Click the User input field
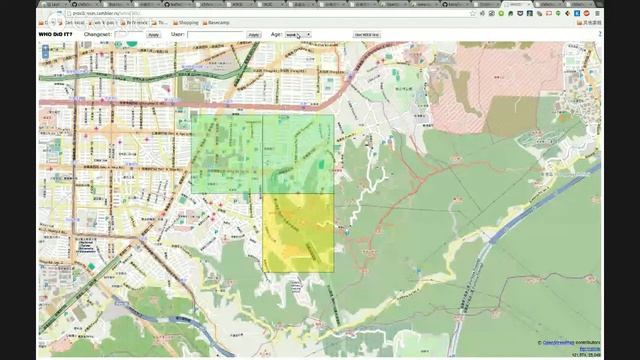Viewport: 640px width, 360px height. 216,35
